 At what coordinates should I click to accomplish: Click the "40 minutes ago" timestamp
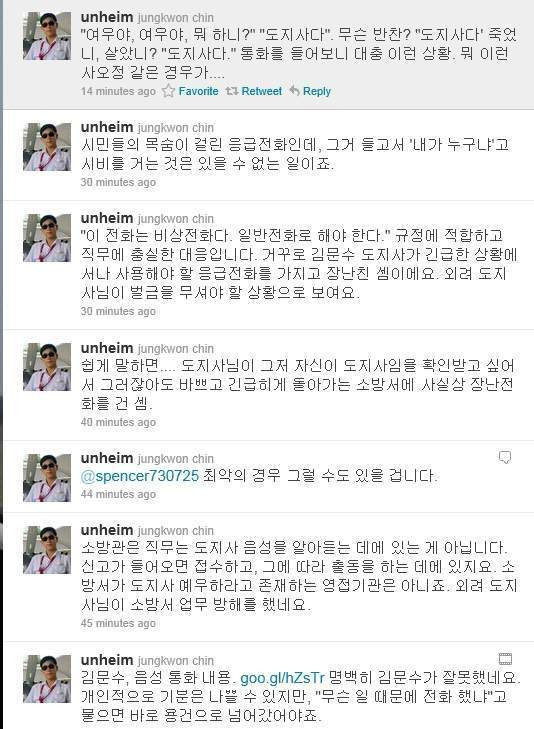118,422
